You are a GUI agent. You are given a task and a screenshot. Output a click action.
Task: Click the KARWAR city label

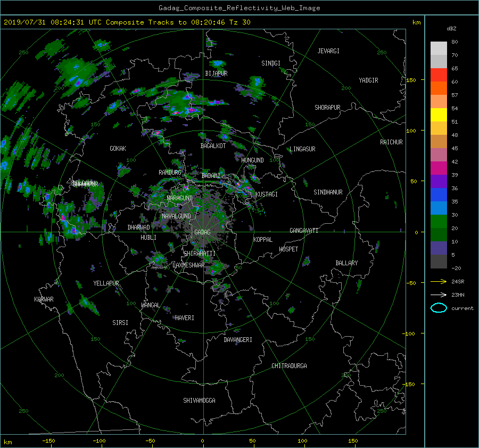[x=44, y=299]
